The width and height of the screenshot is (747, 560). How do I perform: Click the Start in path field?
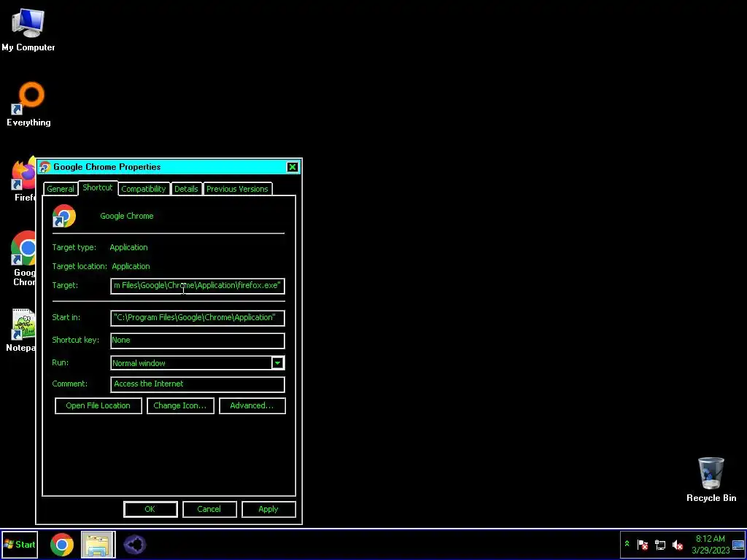(198, 318)
